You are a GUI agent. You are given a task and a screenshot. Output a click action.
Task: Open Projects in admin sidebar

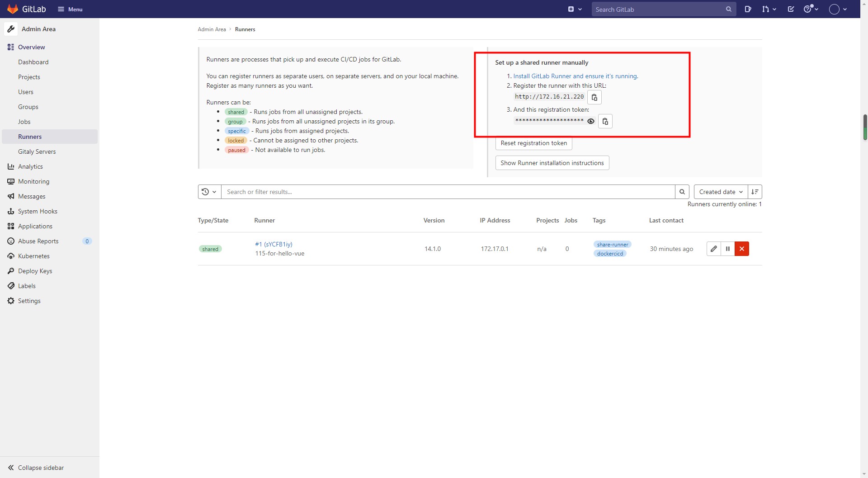pyautogui.click(x=29, y=77)
